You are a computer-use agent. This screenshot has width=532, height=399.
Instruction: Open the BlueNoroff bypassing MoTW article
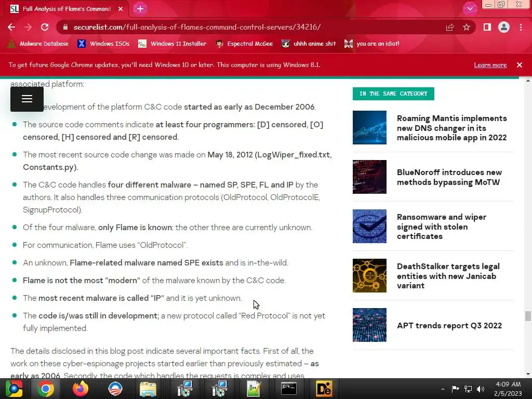pyautogui.click(x=449, y=177)
